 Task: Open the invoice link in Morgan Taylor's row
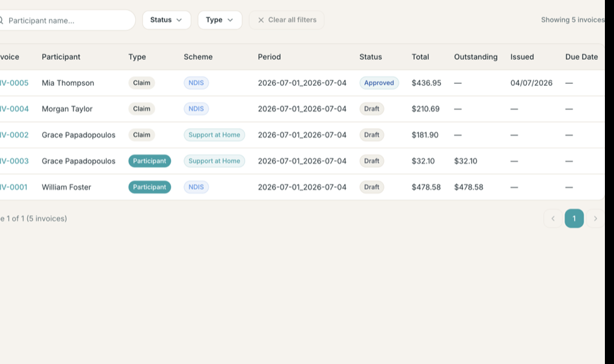[x=14, y=109]
